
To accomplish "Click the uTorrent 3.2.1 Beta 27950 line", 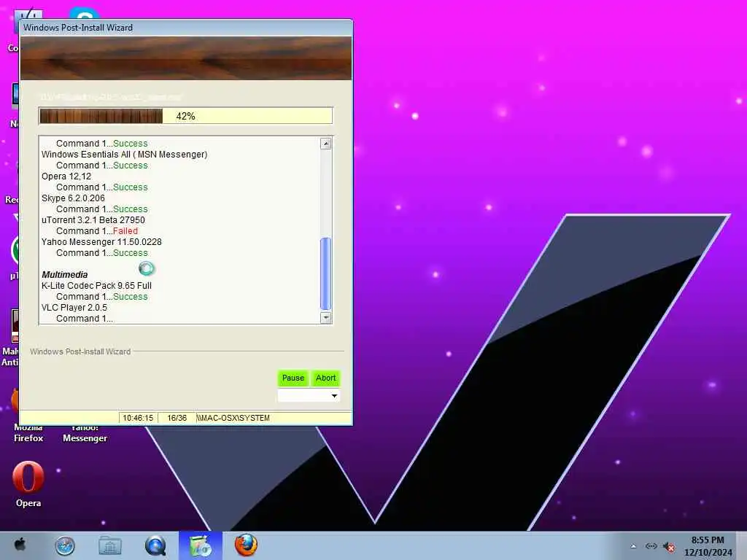I will point(93,220).
